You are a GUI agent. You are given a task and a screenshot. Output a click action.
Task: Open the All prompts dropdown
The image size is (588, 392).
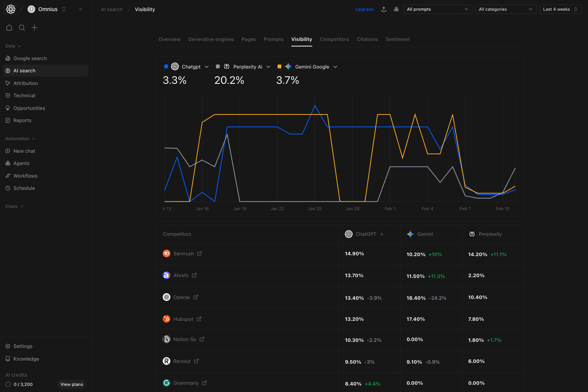coord(438,9)
